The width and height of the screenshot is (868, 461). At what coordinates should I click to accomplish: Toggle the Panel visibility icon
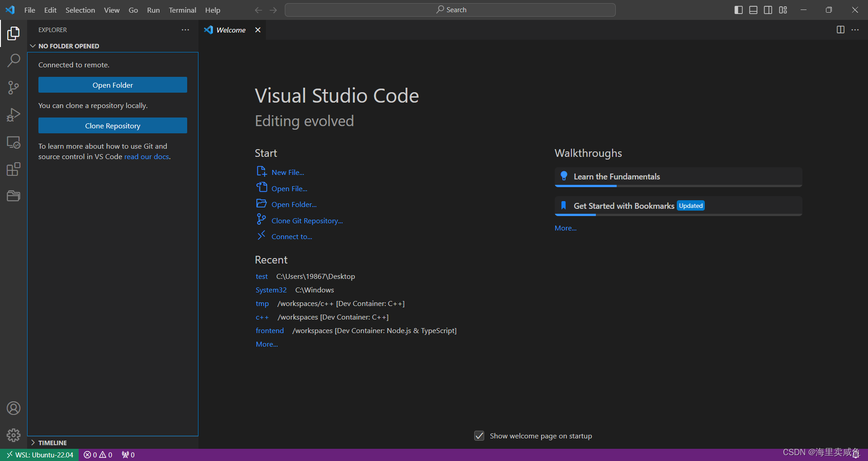pos(753,9)
